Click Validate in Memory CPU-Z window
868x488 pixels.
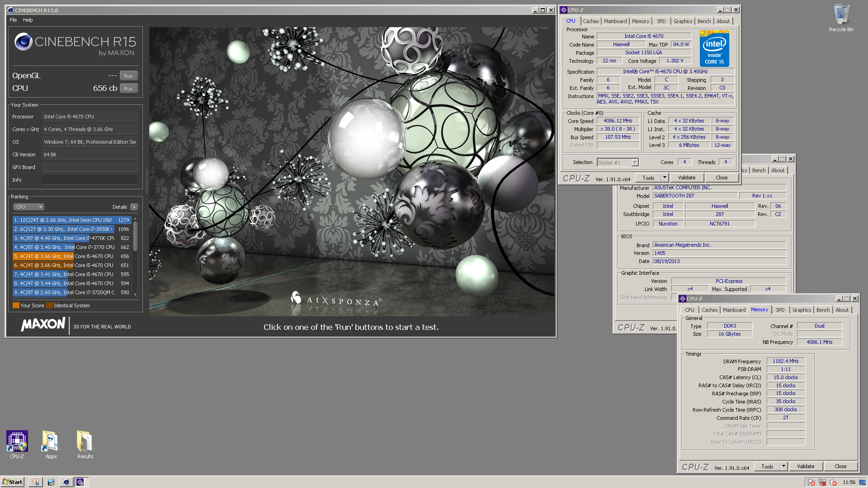[806, 467]
